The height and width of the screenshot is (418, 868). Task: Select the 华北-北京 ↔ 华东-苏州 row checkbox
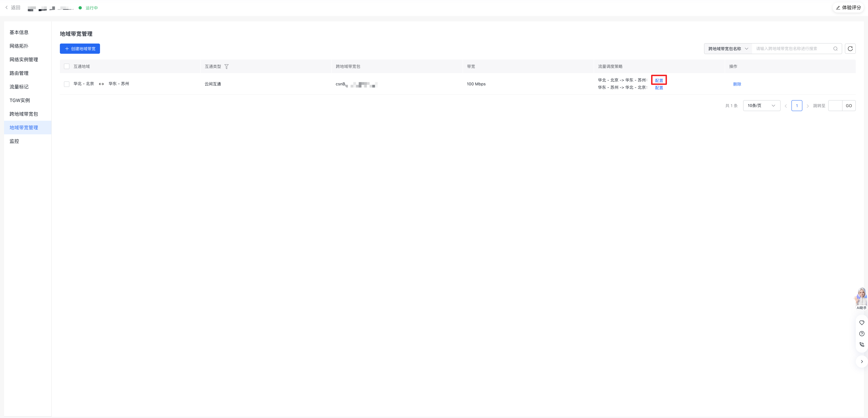pos(67,84)
